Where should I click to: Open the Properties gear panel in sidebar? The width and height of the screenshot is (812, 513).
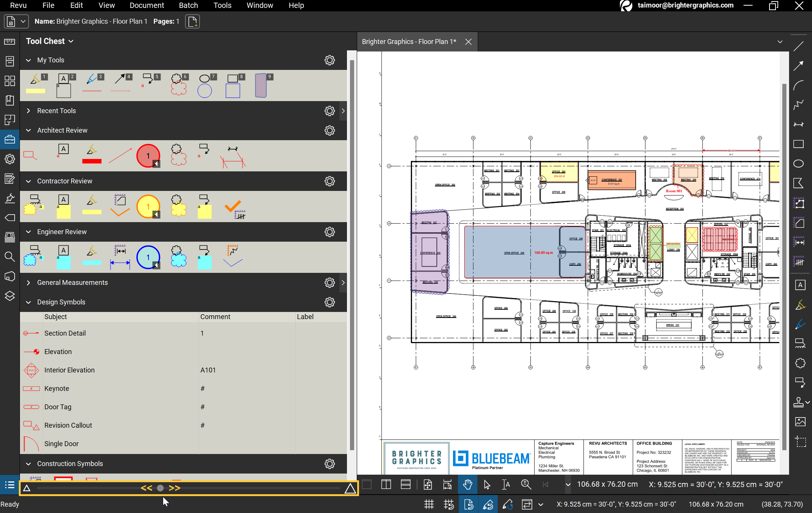(10, 159)
